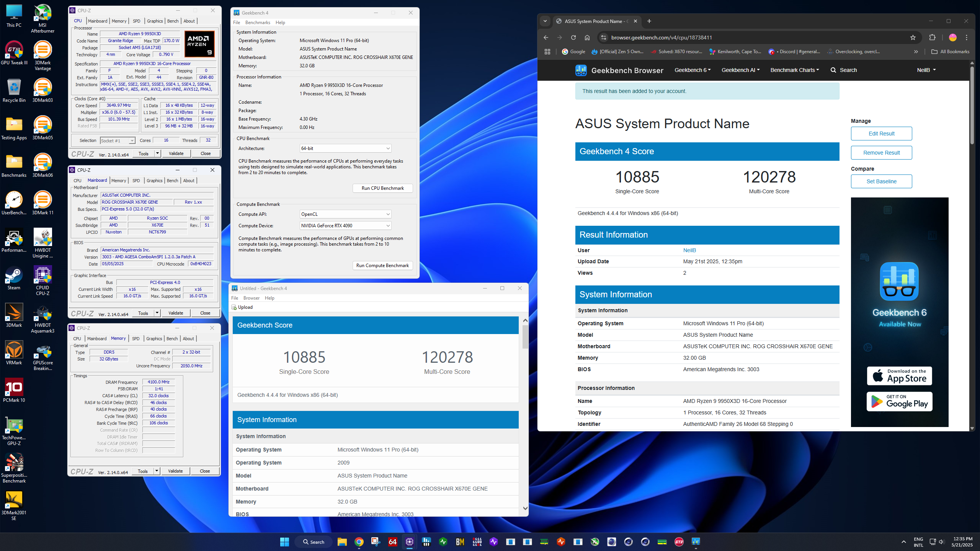Viewport: 980px width, 551px height.
Task: Open the Chrome tab search chevron
Action: (545, 21)
